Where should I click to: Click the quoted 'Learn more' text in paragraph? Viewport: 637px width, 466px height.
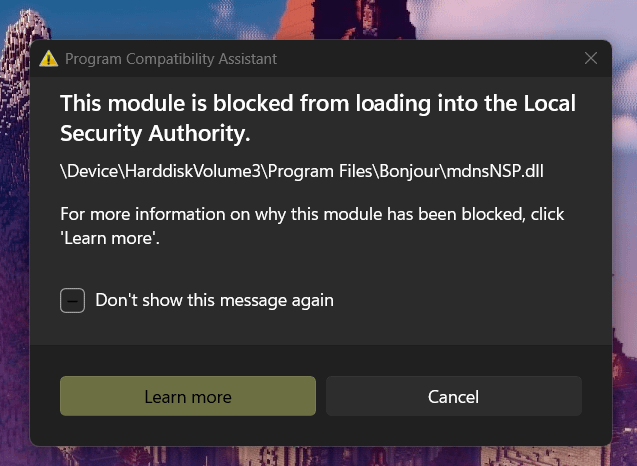[x=106, y=239]
